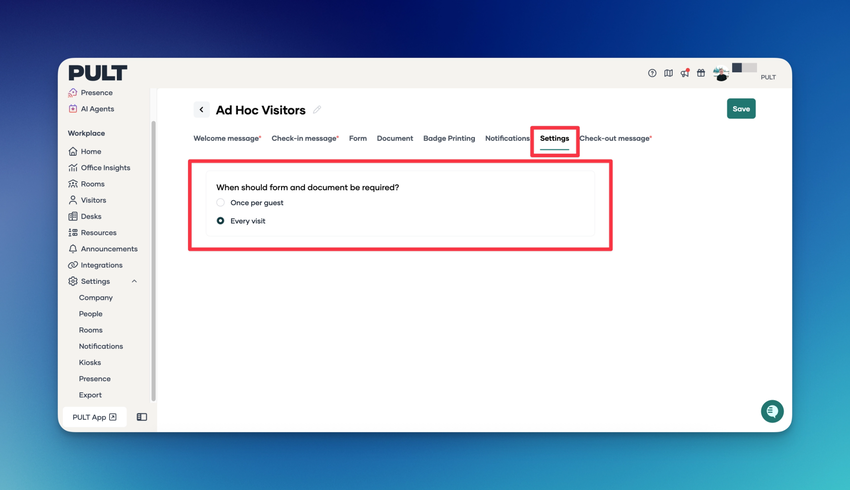Click the help question mark icon
This screenshot has height=490, width=850.
click(652, 73)
